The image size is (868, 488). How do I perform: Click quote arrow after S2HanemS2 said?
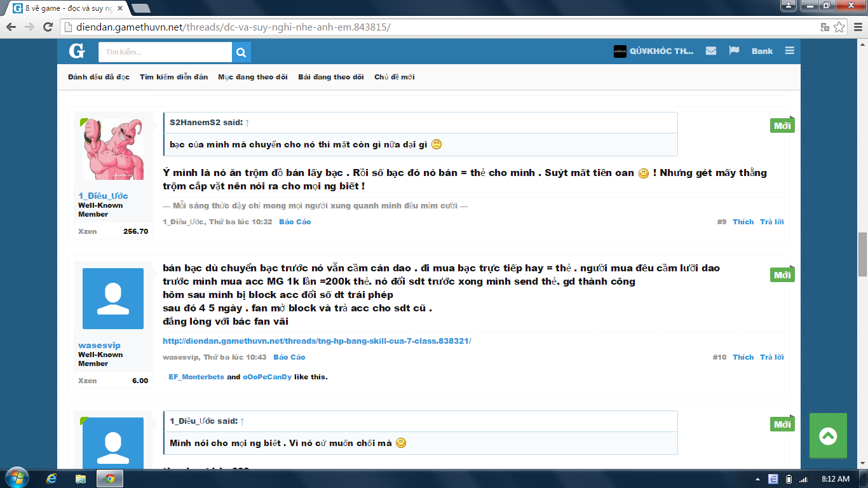[247, 122]
